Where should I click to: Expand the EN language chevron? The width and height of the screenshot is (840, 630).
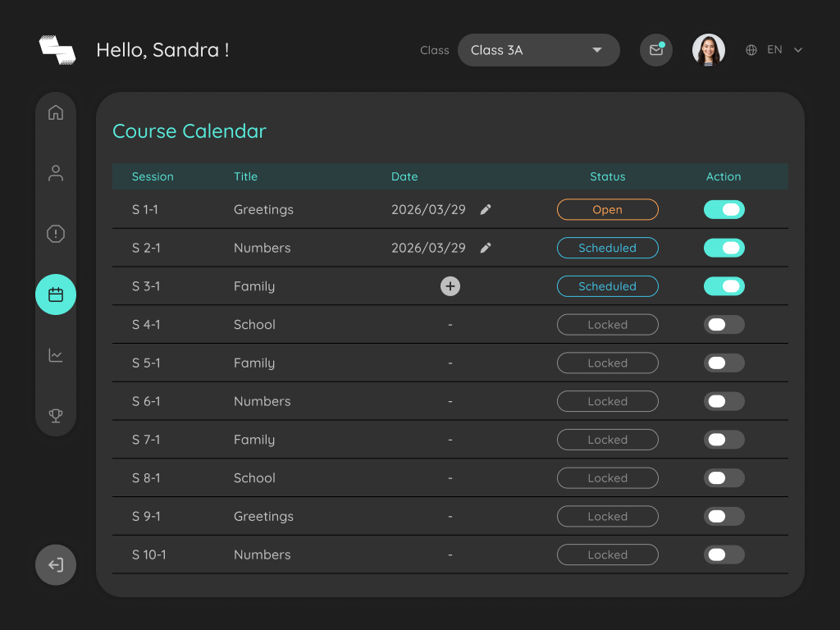click(x=797, y=50)
